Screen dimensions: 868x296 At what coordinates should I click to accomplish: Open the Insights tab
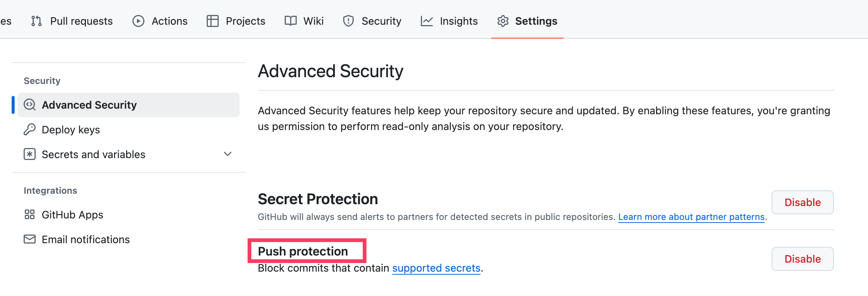click(458, 21)
